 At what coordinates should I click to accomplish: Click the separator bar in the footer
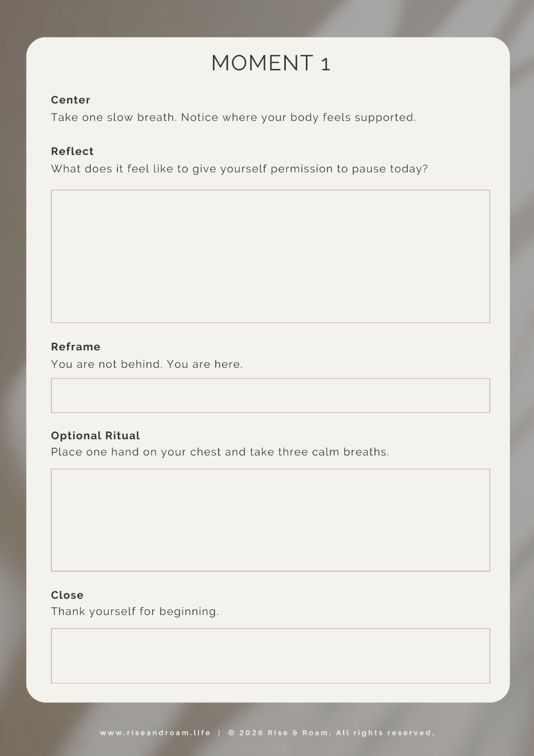pyautogui.click(x=219, y=733)
